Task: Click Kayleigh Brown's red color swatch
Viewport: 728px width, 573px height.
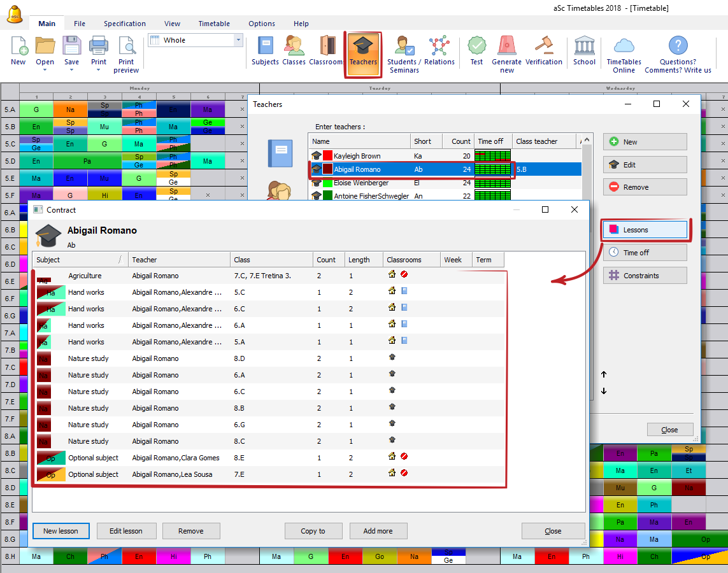Action: (x=328, y=156)
